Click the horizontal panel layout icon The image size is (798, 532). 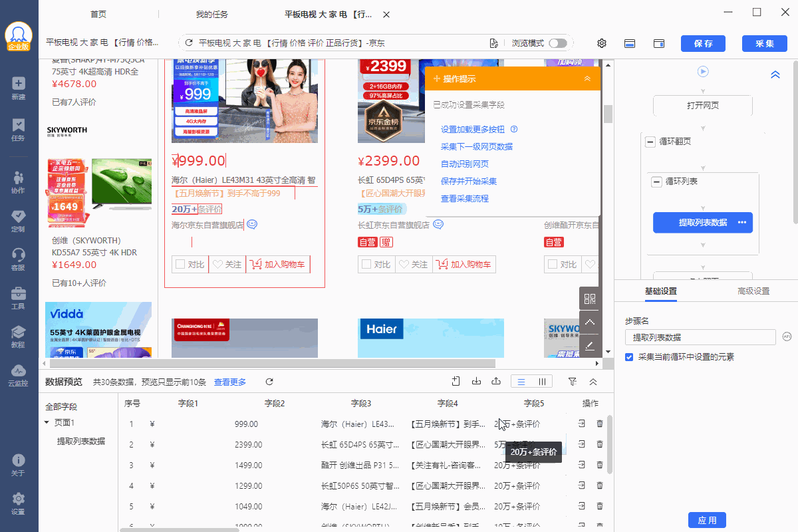(630, 43)
